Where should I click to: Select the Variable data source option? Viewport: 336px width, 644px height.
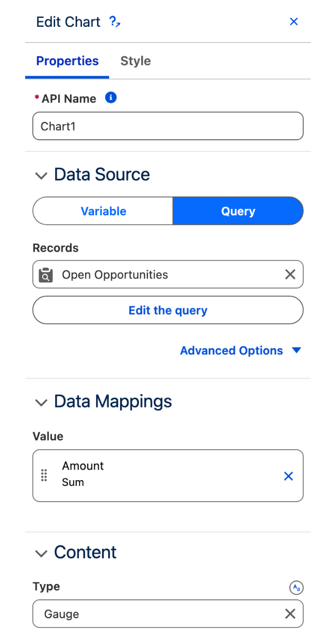tap(103, 211)
